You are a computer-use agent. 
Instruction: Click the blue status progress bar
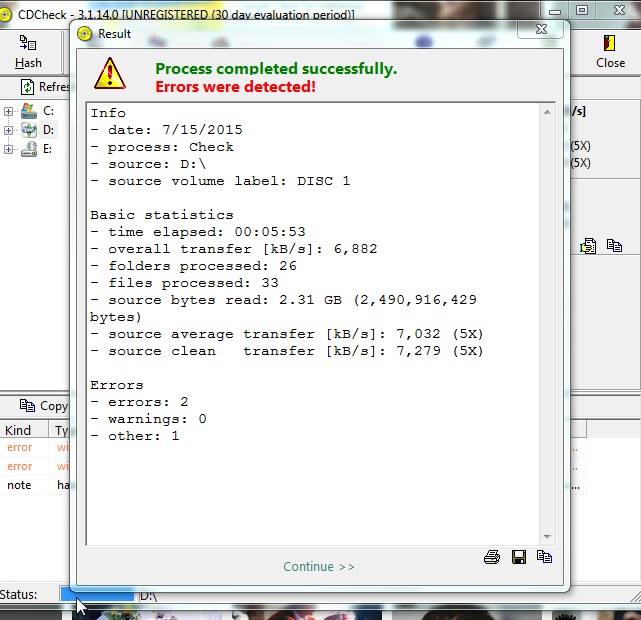tap(97, 595)
